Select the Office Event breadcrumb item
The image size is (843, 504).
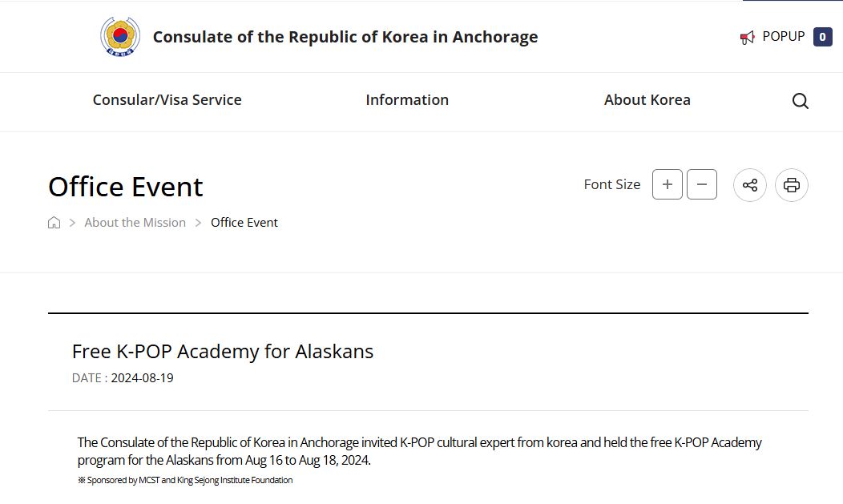(244, 223)
